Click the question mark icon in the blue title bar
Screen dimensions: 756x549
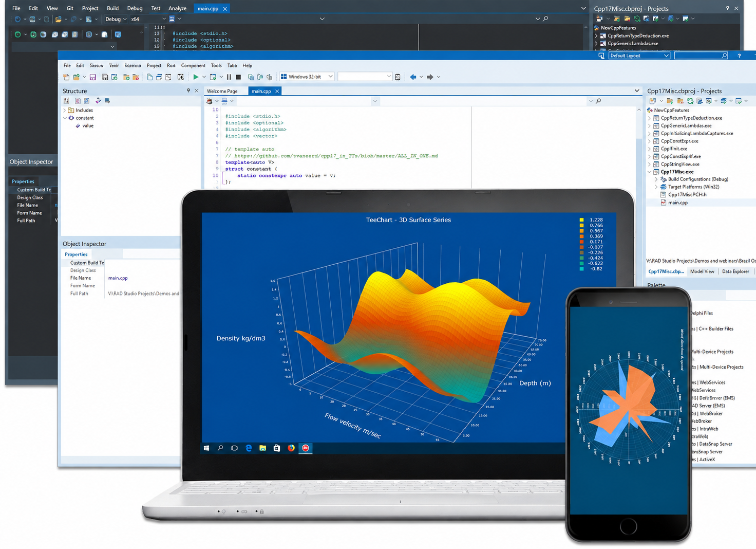click(x=739, y=56)
